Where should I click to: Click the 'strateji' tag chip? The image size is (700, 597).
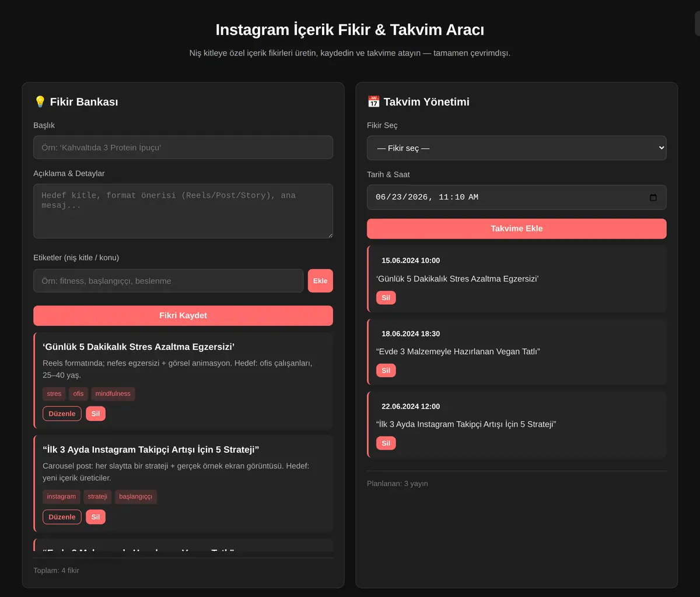coord(97,497)
